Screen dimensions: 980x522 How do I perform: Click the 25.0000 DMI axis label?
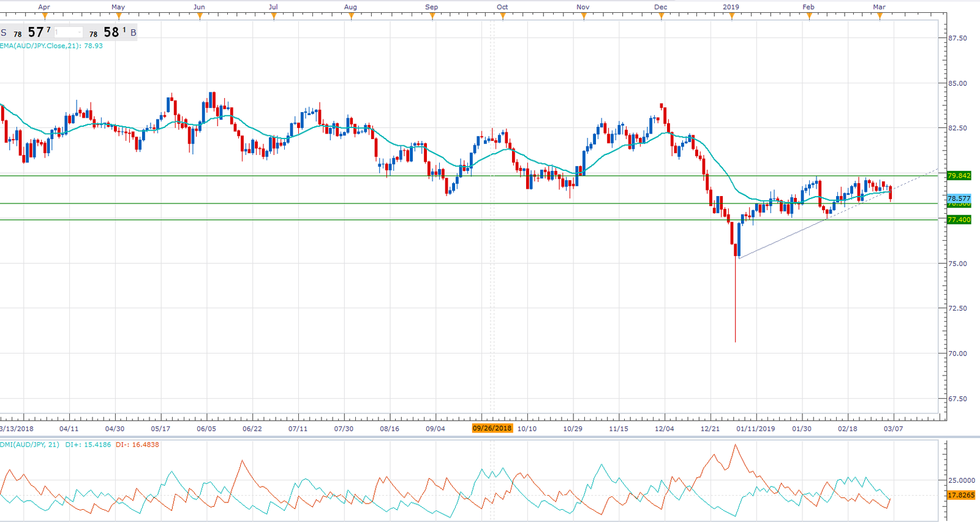pyautogui.click(x=961, y=480)
